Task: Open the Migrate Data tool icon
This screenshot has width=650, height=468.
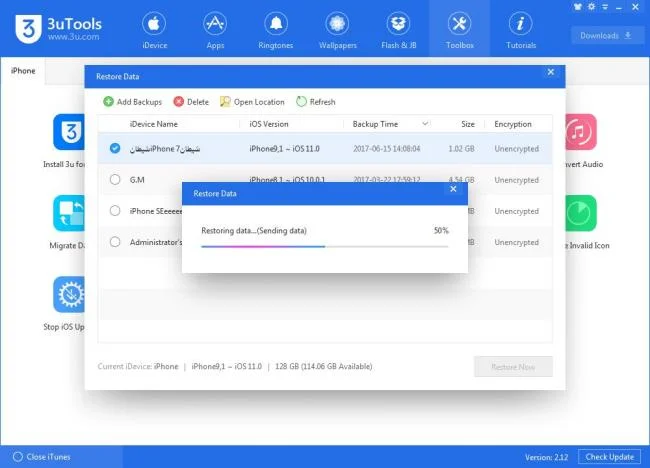Action: 69,213
